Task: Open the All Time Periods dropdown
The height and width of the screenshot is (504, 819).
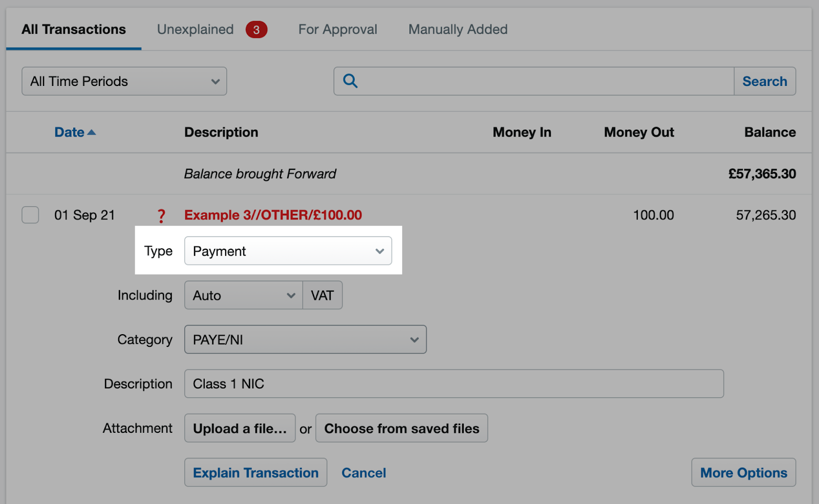Action: point(124,81)
